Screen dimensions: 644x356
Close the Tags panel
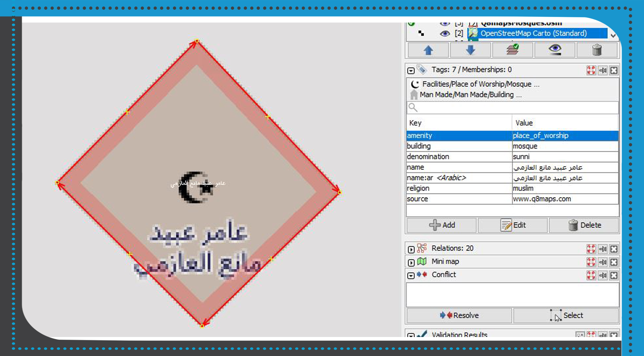pyautogui.click(x=614, y=70)
